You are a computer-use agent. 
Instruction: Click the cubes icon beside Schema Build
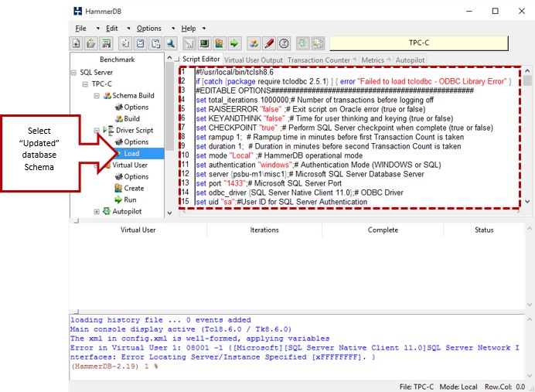(107, 96)
